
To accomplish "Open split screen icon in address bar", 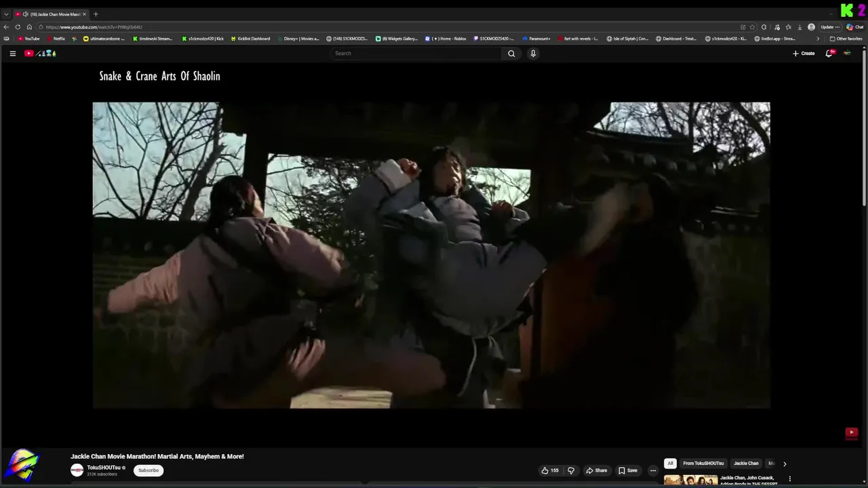I will (x=743, y=27).
